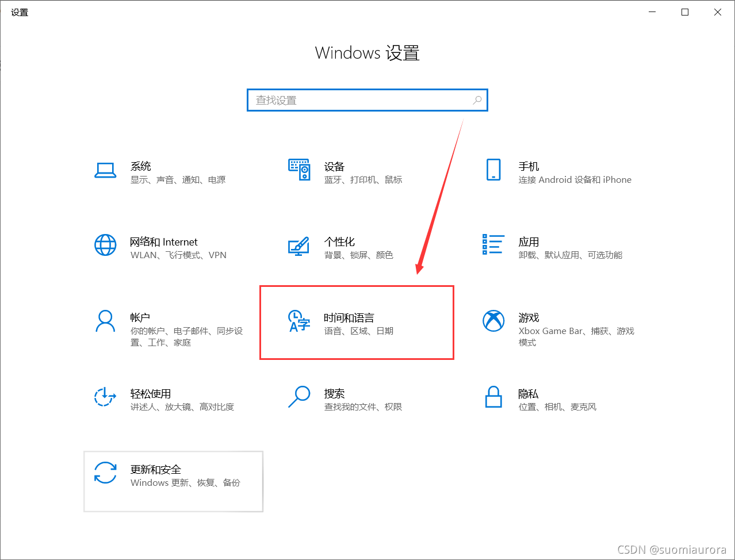Select the 手机 category title
This screenshot has width=735, height=560.
(529, 166)
